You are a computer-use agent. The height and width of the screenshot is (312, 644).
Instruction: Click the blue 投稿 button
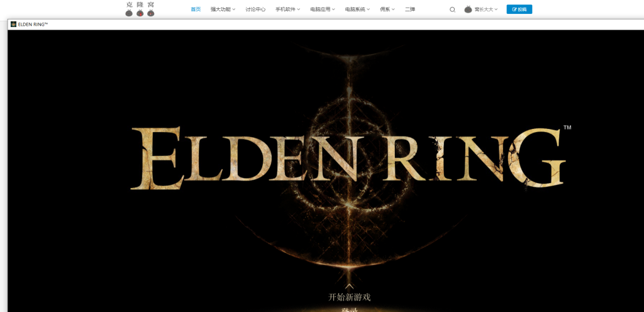pyautogui.click(x=519, y=9)
